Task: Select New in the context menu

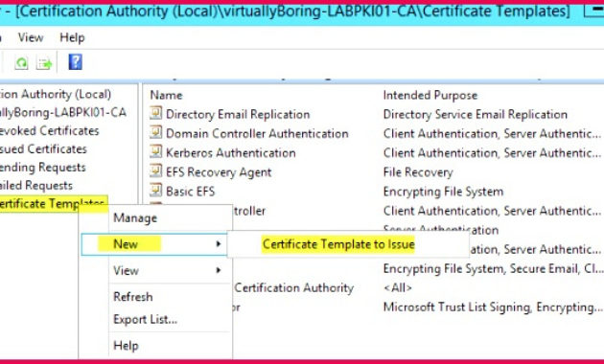Action: 154,244
